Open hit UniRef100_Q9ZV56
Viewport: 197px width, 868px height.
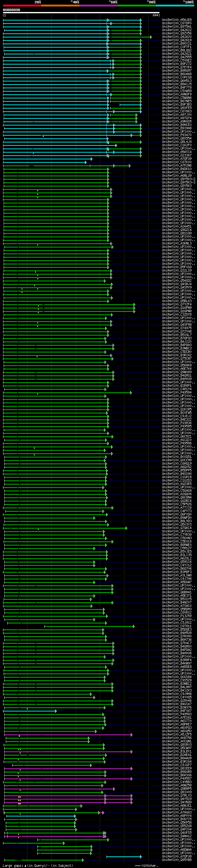[x=177, y=33]
